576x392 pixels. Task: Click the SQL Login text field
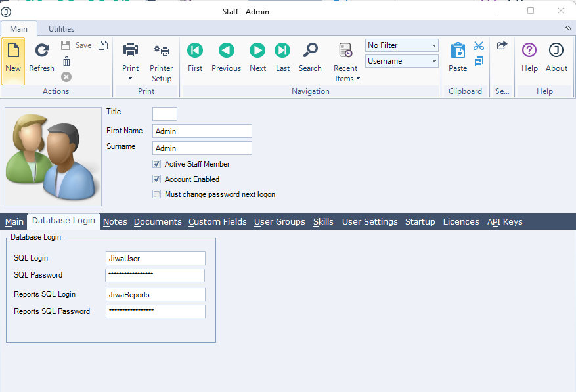tap(155, 259)
